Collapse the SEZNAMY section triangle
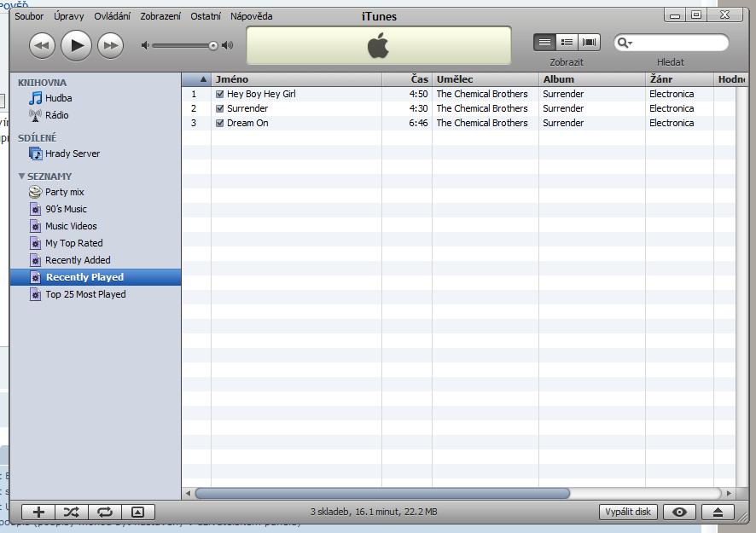 (x=21, y=177)
